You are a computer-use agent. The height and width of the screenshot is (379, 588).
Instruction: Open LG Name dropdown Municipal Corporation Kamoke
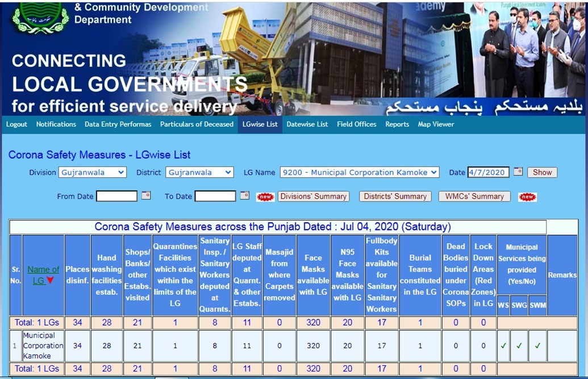[x=360, y=172]
